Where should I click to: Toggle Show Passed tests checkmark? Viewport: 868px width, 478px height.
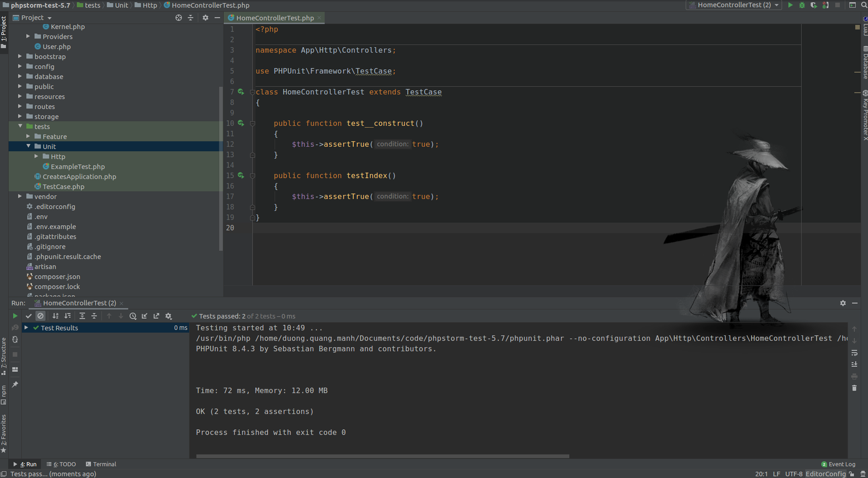[x=28, y=316]
